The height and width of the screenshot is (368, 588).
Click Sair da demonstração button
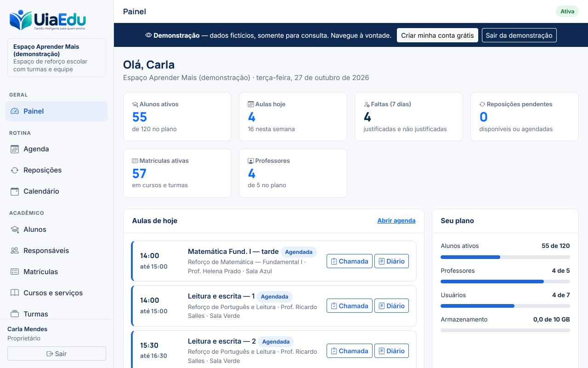519,35
